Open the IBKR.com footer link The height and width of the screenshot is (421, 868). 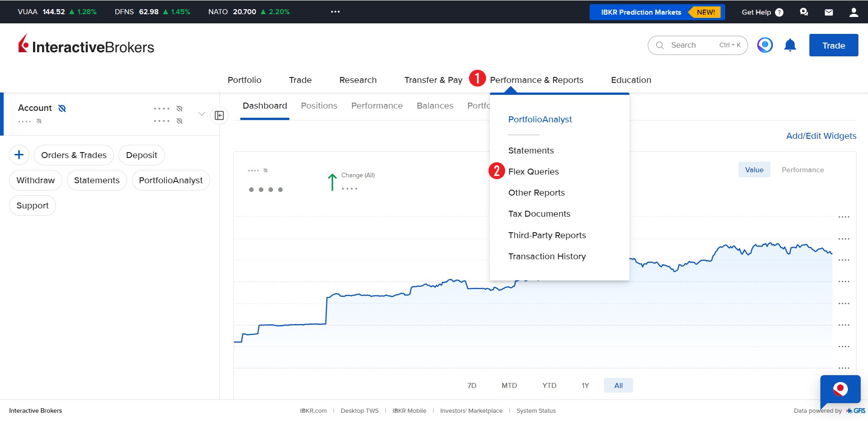tap(313, 411)
